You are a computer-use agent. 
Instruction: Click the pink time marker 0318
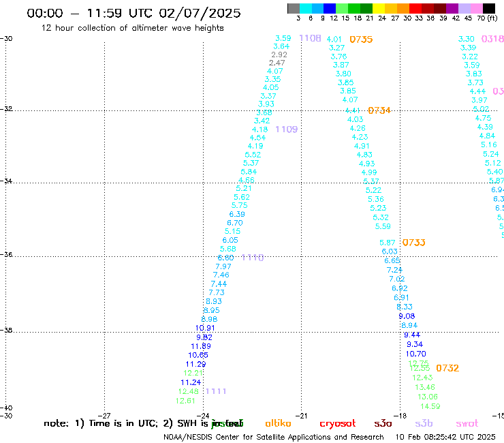point(492,39)
